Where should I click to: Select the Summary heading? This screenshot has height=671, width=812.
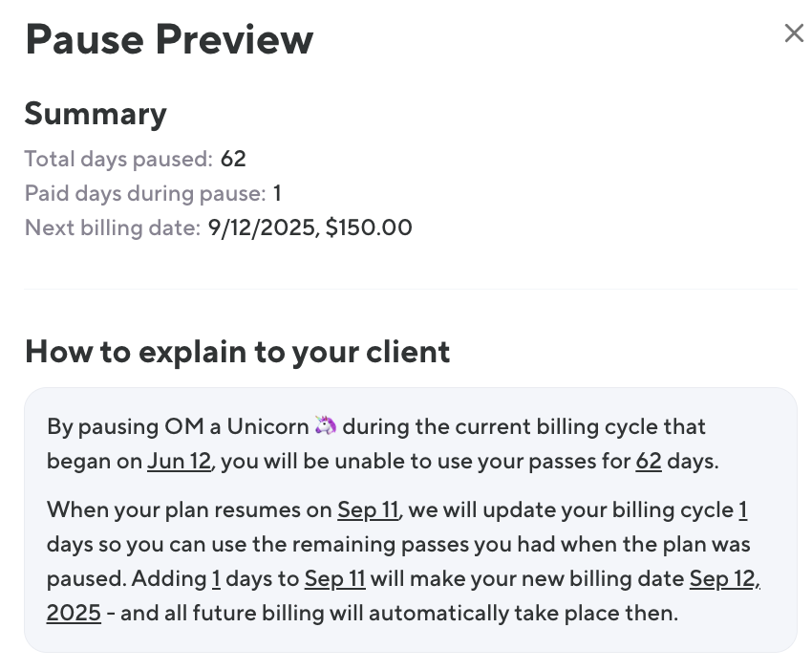pos(96,114)
